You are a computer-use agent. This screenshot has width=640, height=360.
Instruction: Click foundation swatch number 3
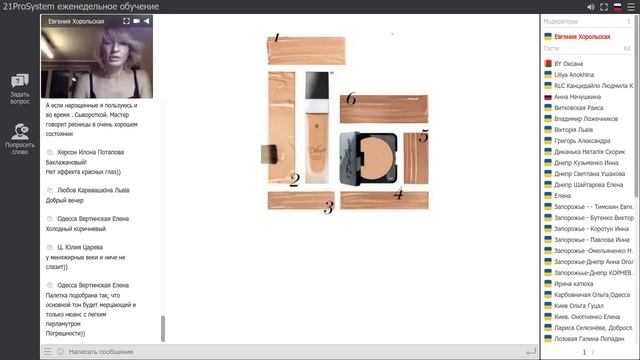(x=301, y=200)
